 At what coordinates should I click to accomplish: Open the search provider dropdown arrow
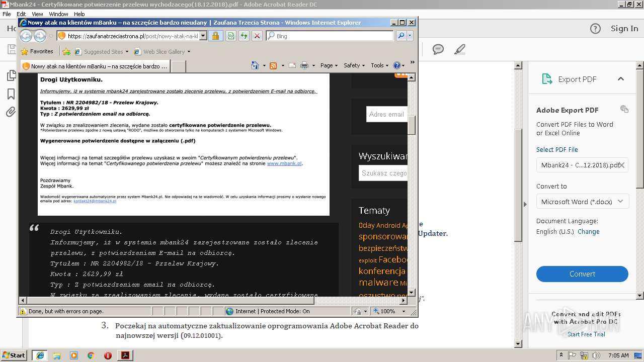point(410,36)
